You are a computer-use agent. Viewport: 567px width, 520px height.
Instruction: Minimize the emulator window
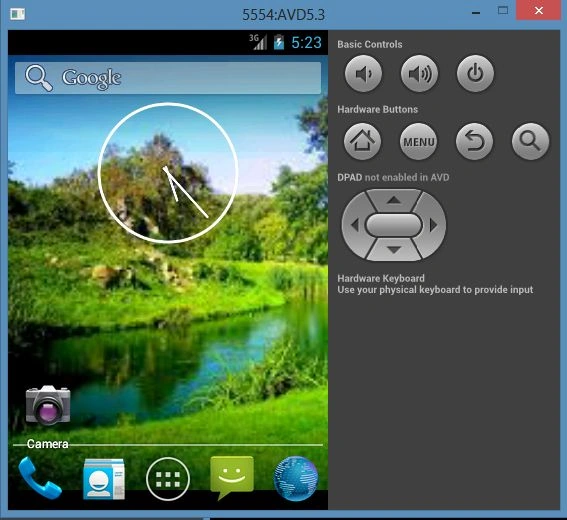click(476, 13)
